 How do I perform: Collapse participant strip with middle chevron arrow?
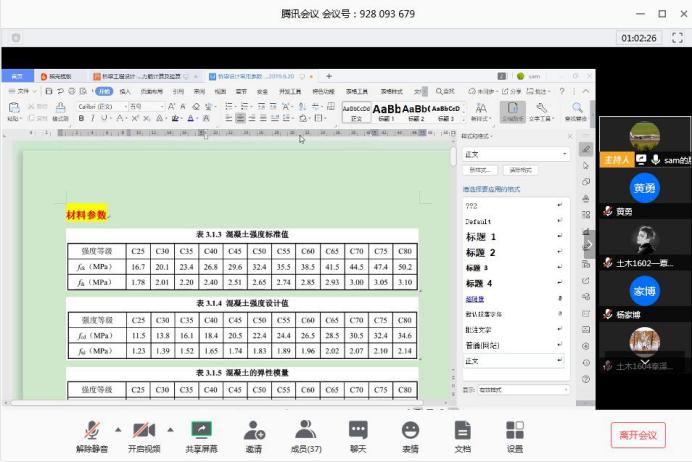[589, 243]
